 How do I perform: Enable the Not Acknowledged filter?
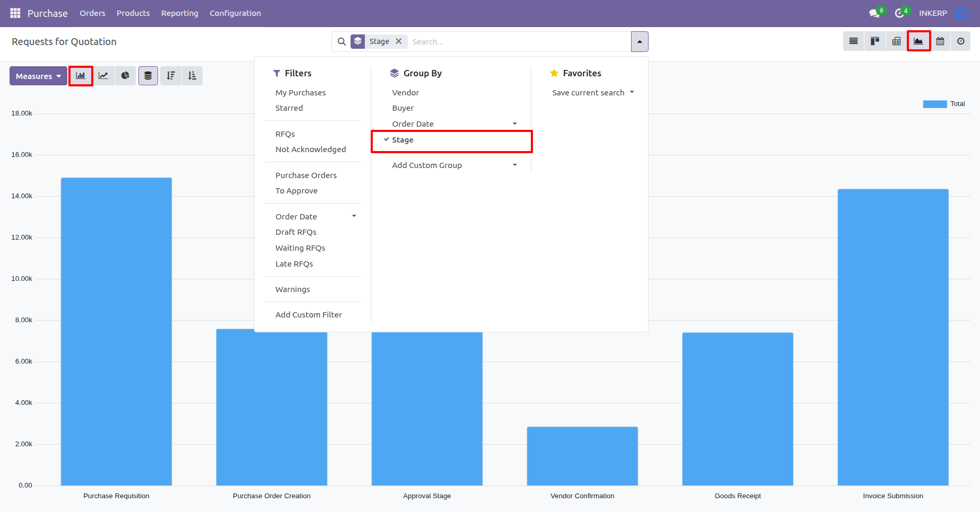coord(311,149)
